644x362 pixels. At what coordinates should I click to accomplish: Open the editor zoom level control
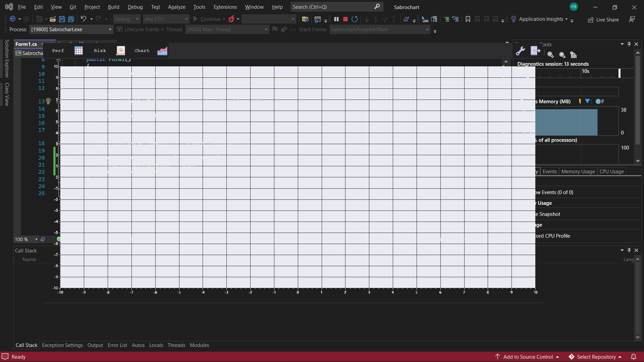pos(26,239)
